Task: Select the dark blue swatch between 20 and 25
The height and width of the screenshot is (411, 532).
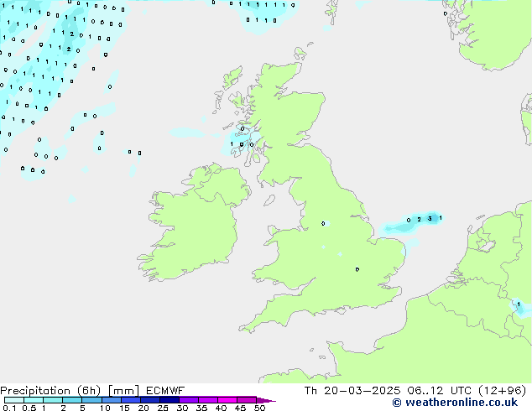Action: pyautogui.click(x=149, y=400)
